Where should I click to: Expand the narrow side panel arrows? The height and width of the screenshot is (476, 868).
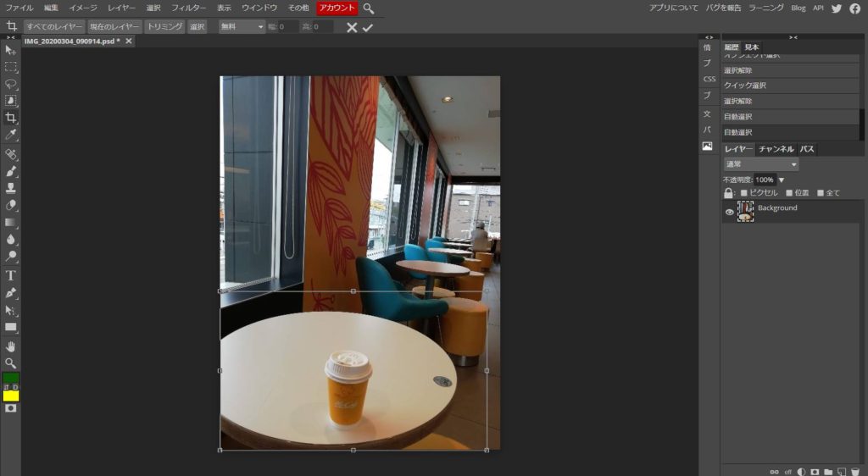[x=709, y=37]
